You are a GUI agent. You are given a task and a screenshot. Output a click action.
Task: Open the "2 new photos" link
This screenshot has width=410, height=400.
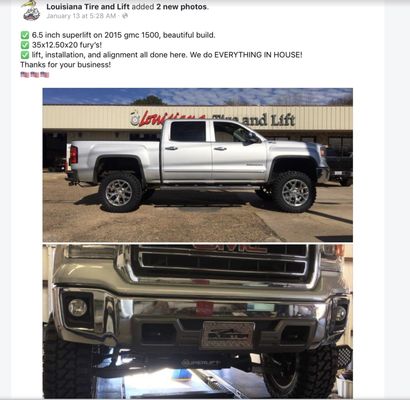coord(181,7)
